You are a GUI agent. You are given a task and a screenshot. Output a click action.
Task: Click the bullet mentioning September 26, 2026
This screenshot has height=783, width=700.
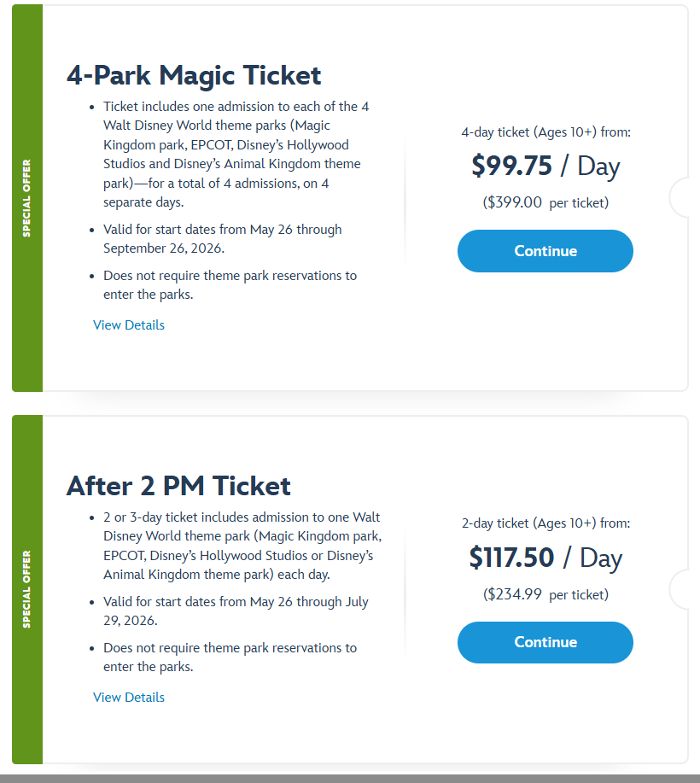coord(222,239)
